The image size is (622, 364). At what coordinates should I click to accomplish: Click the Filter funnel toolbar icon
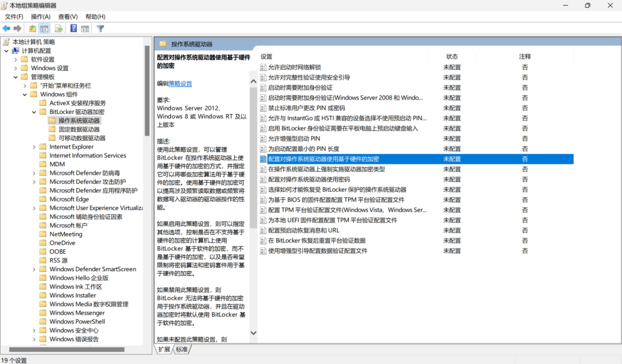point(100,29)
